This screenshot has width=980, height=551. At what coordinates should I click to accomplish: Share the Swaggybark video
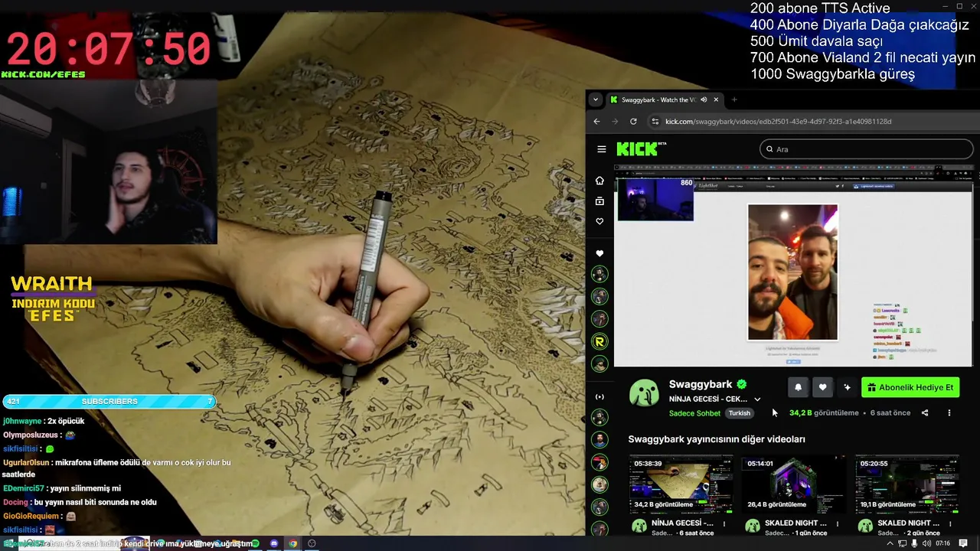pyautogui.click(x=925, y=413)
